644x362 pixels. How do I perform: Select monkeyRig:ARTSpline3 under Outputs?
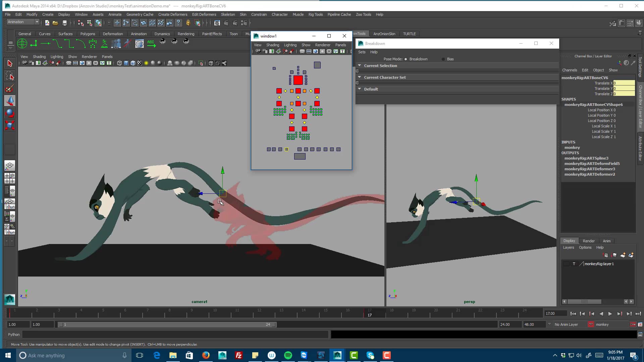tap(586, 158)
